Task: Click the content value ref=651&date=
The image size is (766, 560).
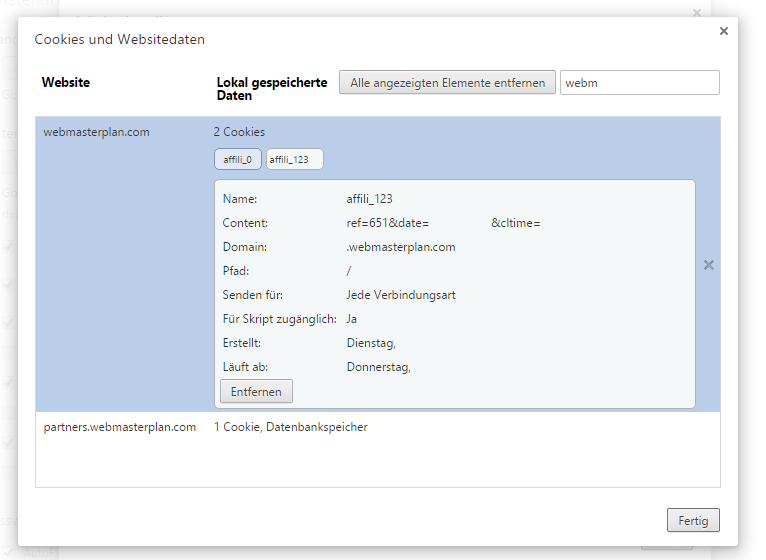Action: [387, 223]
